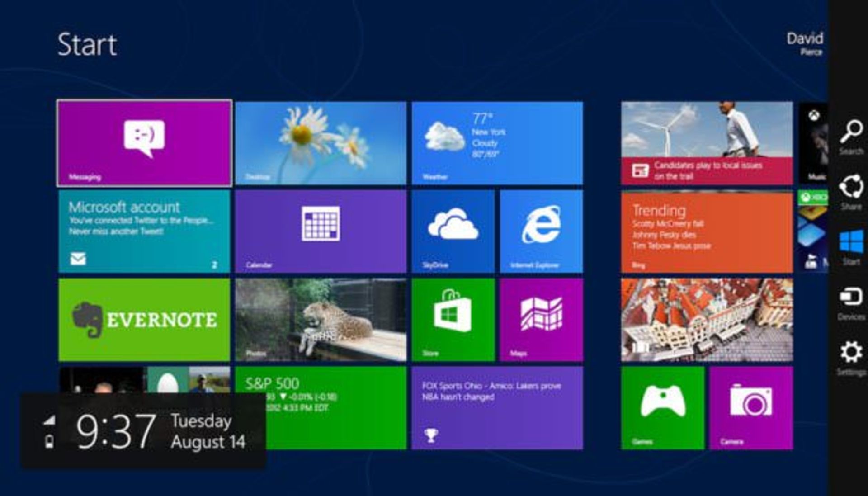This screenshot has height=496, width=868.
Task: Open the FOX Sports Ohio sports tile
Action: coord(497,408)
